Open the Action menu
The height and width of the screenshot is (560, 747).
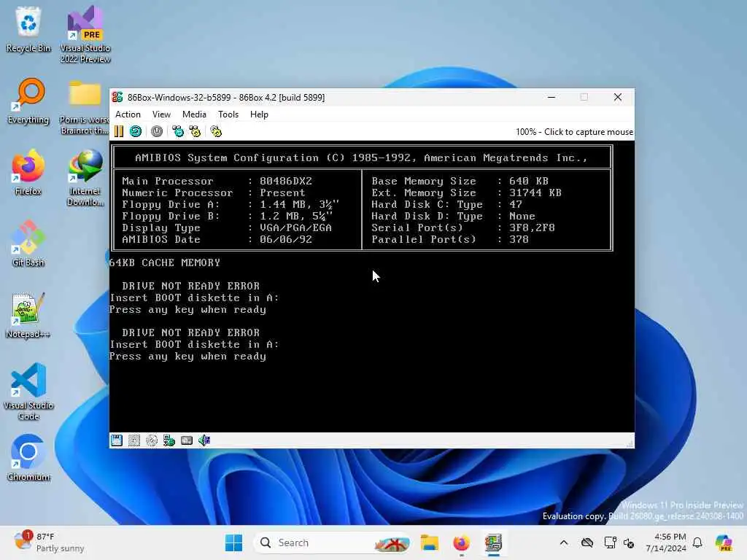click(x=128, y=114)
